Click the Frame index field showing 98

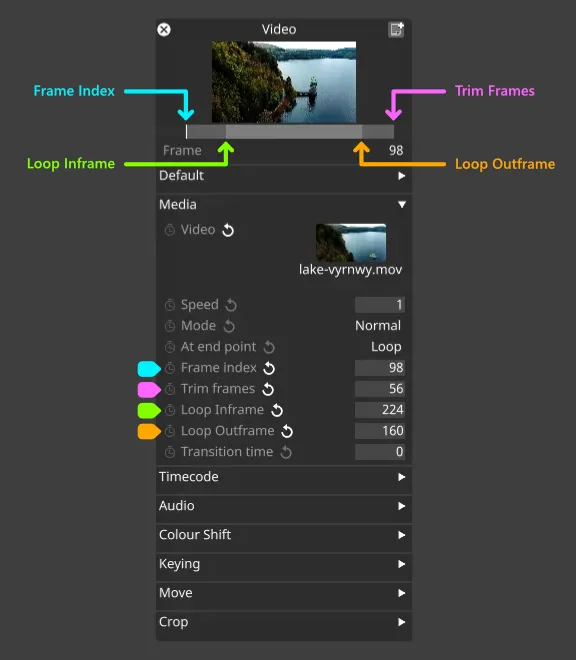point(380,368)
